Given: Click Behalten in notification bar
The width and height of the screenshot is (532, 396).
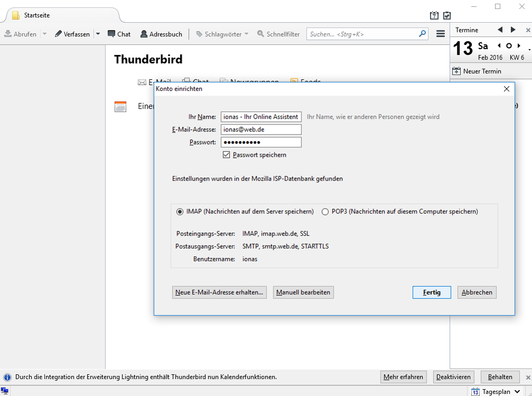Looking at the screenshot, I should click(x=500, y=377).
